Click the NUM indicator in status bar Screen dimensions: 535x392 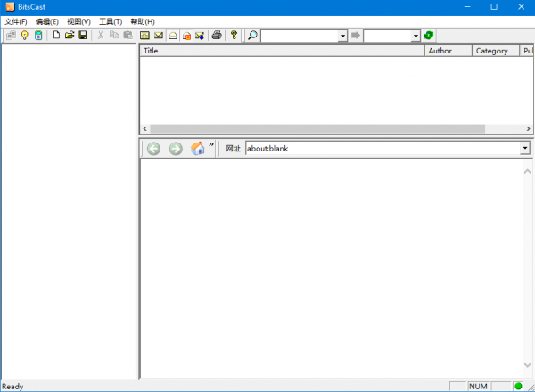point(478,386)
